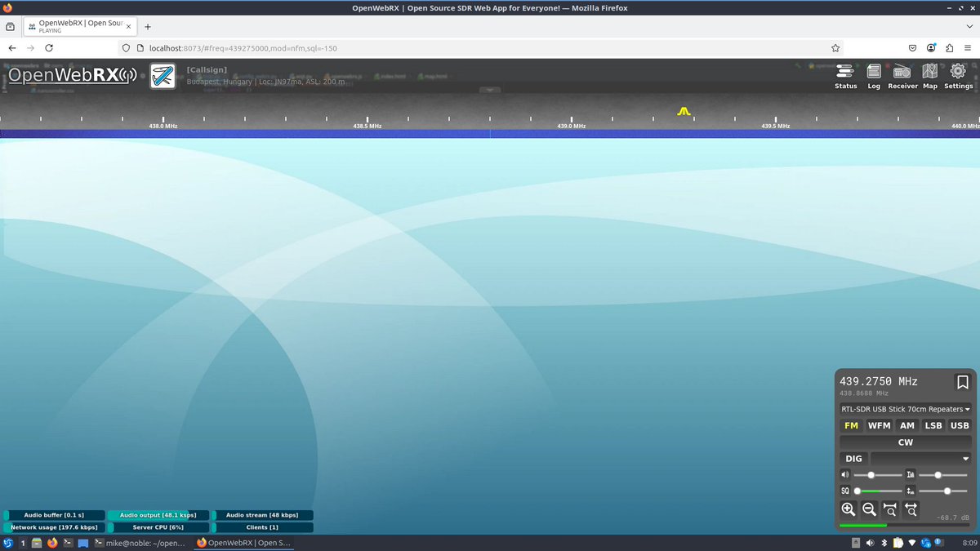Click the volume slider
Image resolution: width=980 pixels, height=551 pixels.
877,474
